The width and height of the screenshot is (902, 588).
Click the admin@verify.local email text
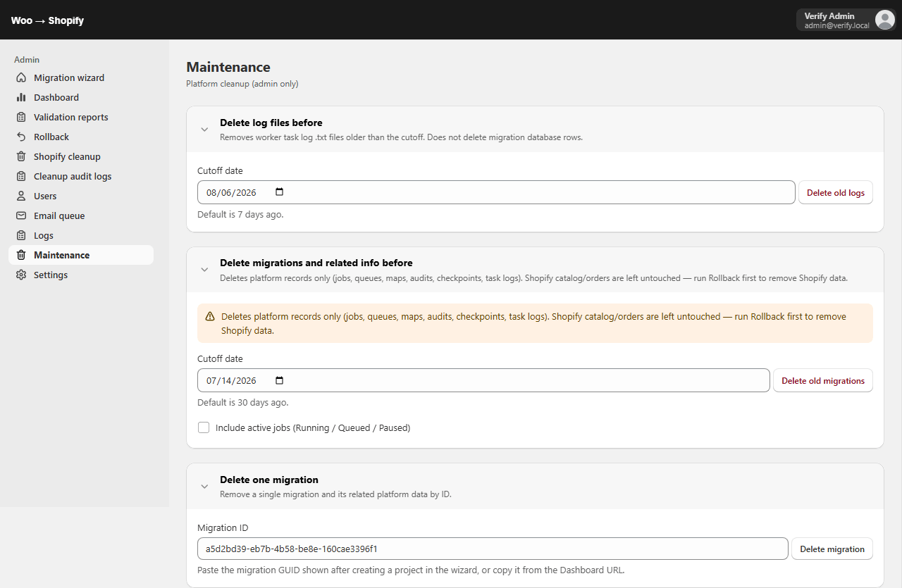tap(837, 25)
